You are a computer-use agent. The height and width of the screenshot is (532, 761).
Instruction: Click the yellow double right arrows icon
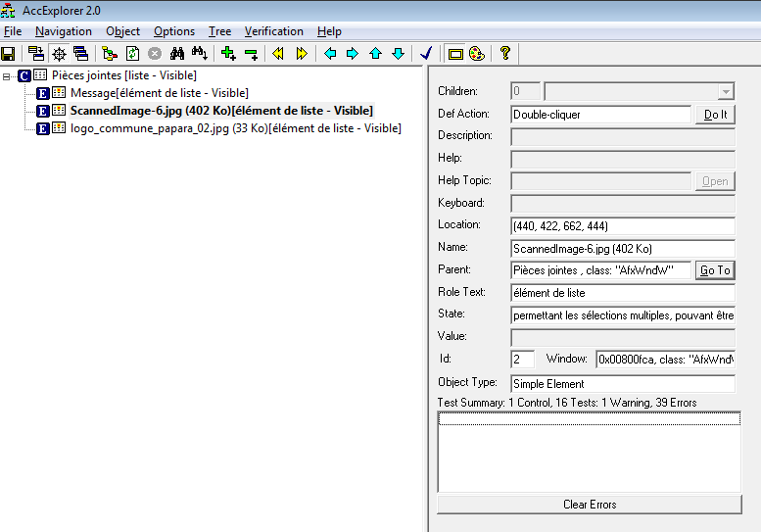point(302,53)
